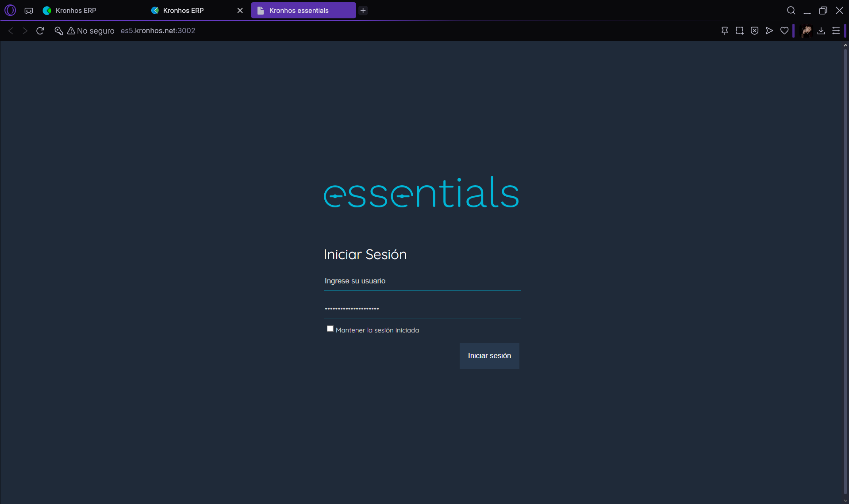
Task: Open the snapshot capture tool
Action: coord(739,31)
